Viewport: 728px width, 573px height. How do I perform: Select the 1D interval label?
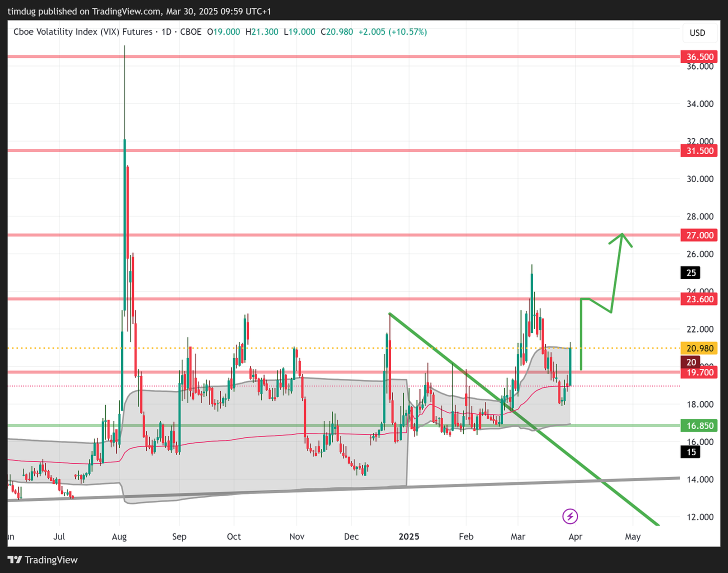click(x=166, y=31)
